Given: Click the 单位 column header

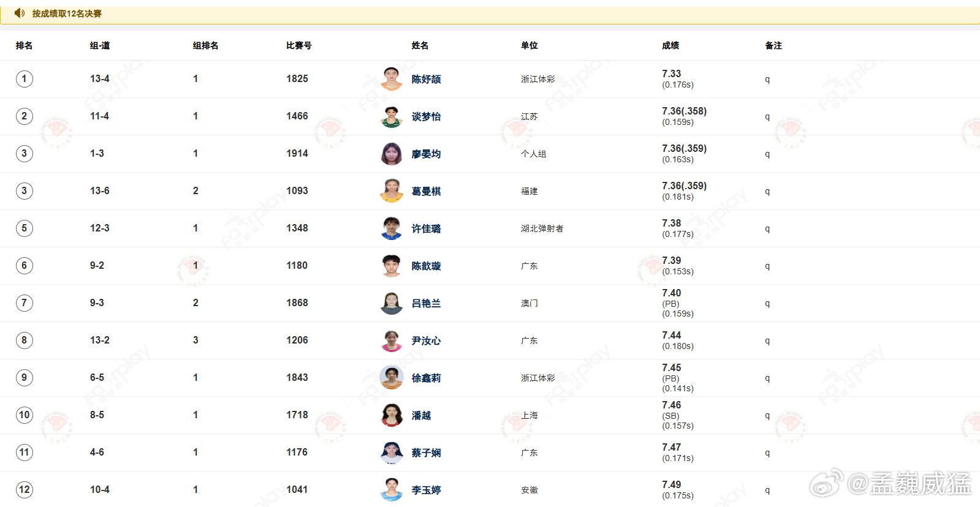Looking at the screenshot, I should [529, 45].
